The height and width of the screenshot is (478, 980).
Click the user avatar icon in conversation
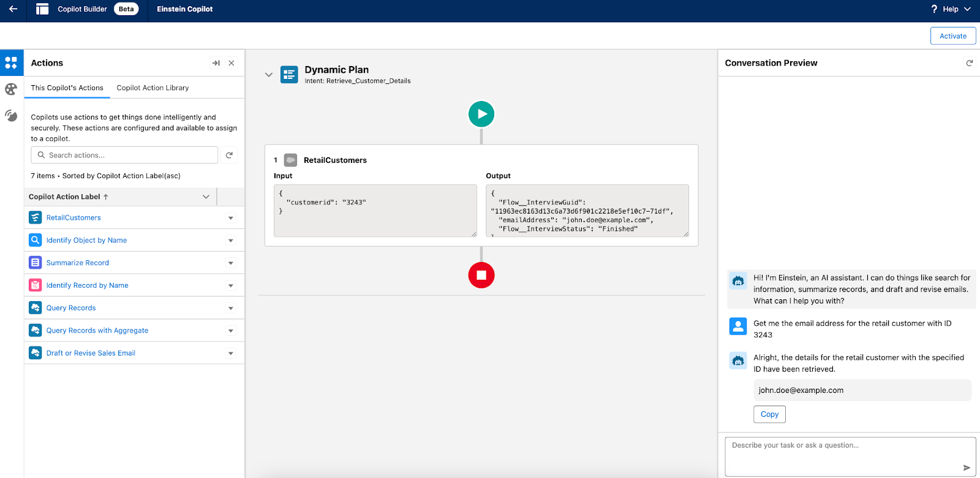[x=738, y=326]
